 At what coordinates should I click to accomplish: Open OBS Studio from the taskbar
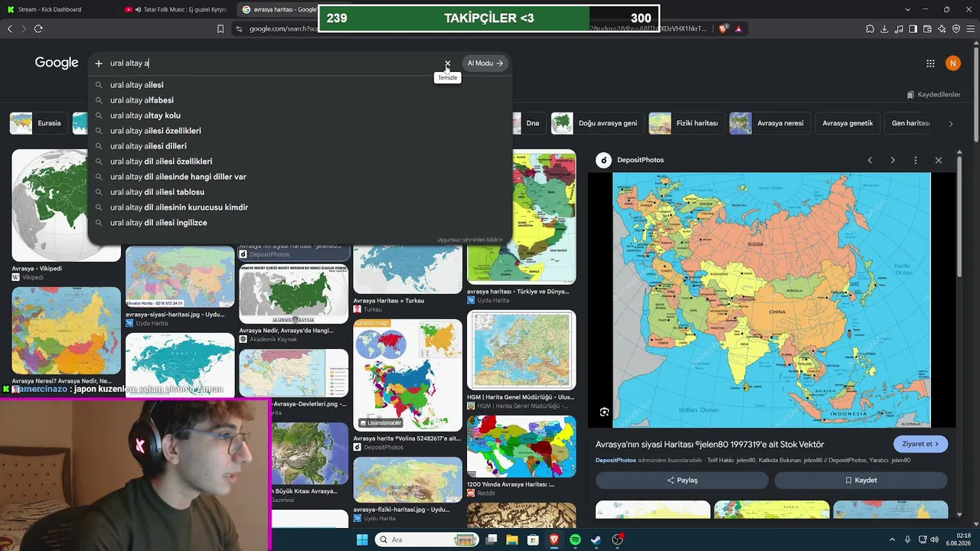[x=617, y=540]
